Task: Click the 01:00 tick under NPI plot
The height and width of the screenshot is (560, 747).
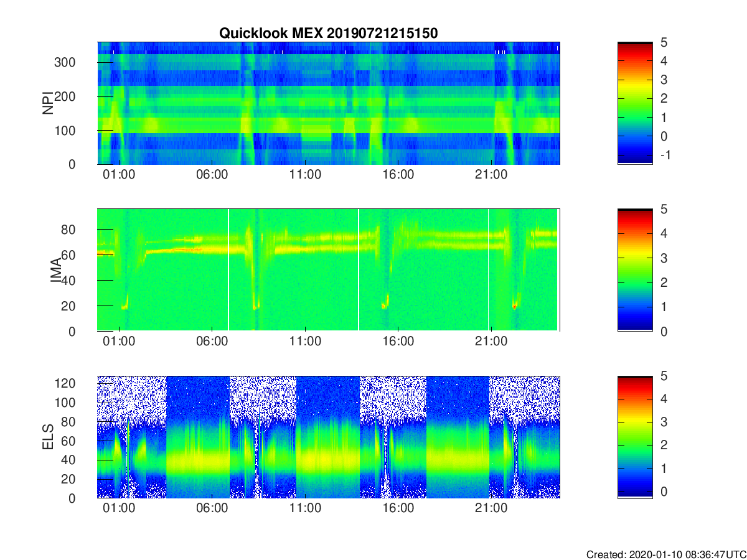Action: tap(119, 175)
